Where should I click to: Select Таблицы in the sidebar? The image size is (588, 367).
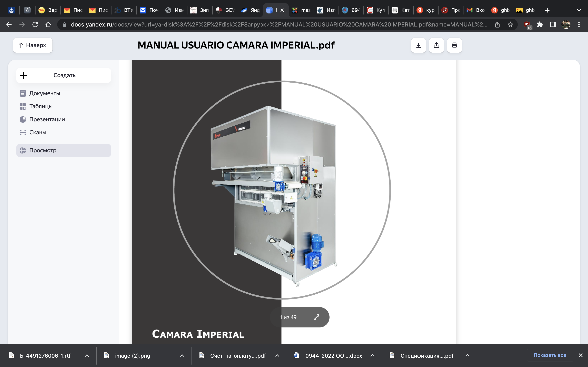pos(41,106)
